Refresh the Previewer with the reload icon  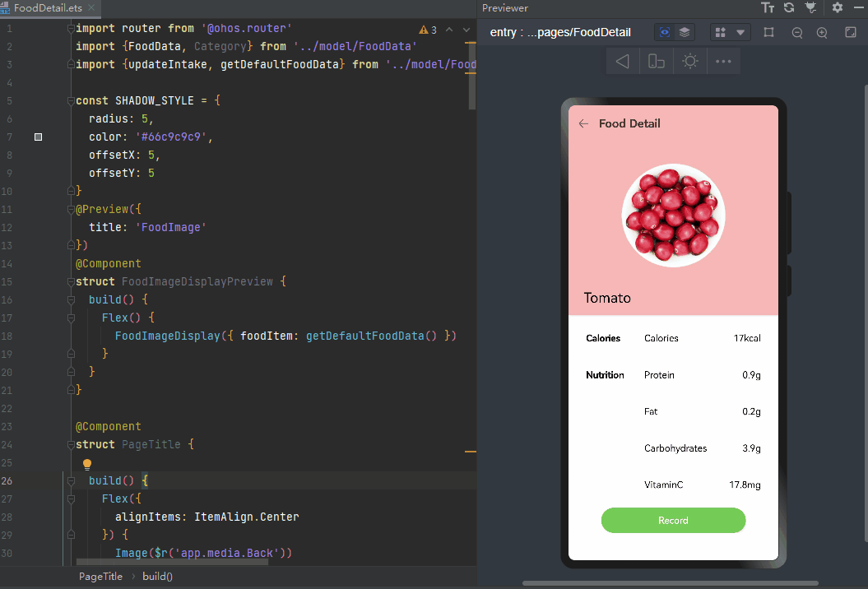click(x=789, y=7)
